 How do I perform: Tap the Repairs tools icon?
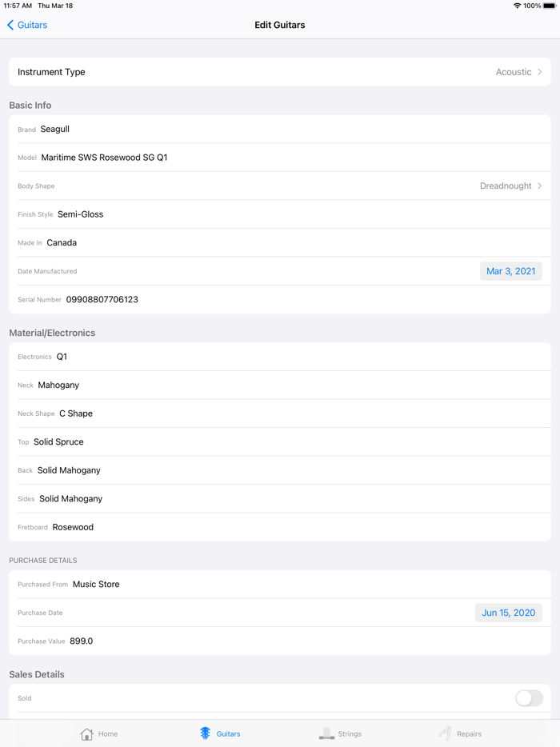(445, 733)
